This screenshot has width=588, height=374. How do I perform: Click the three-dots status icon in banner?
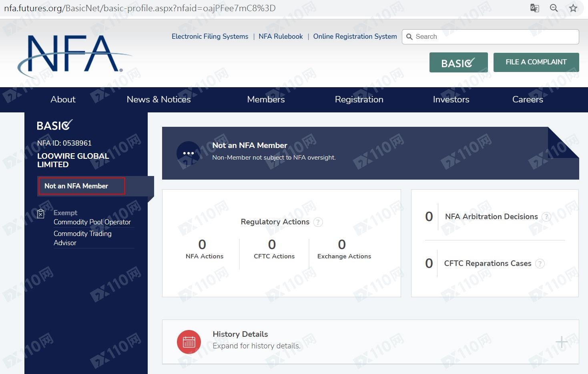tap(188, 153)
